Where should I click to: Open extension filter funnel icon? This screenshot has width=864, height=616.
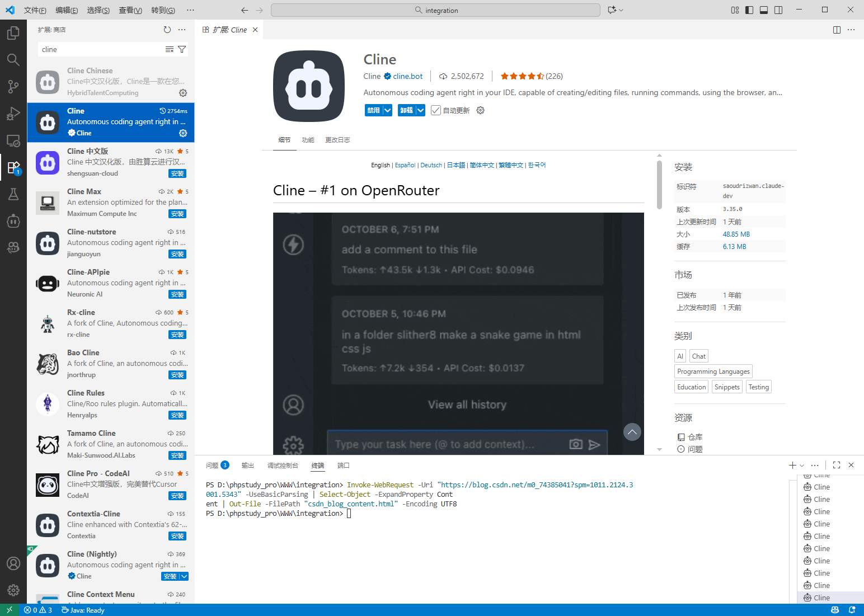(x=182, y=49)
